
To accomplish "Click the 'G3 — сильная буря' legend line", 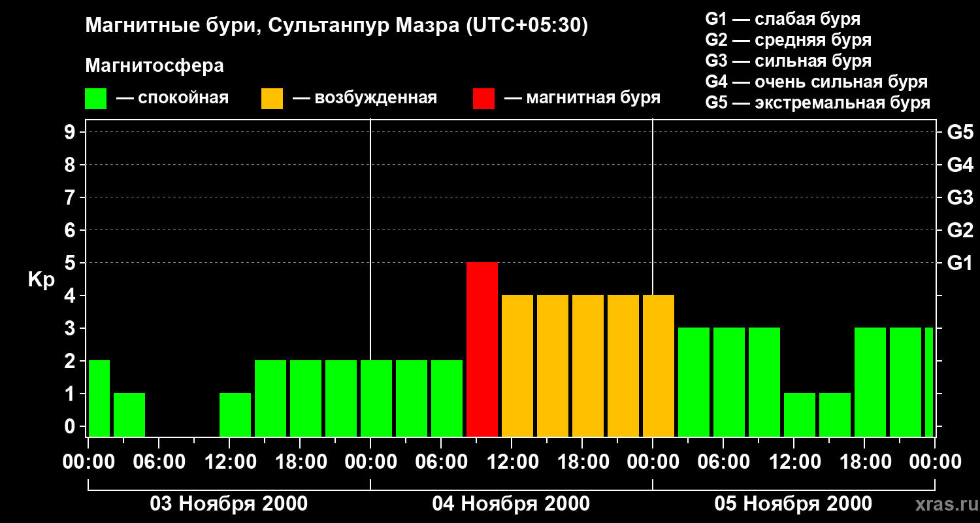I will pyautogui.click(x=788, y=61).
